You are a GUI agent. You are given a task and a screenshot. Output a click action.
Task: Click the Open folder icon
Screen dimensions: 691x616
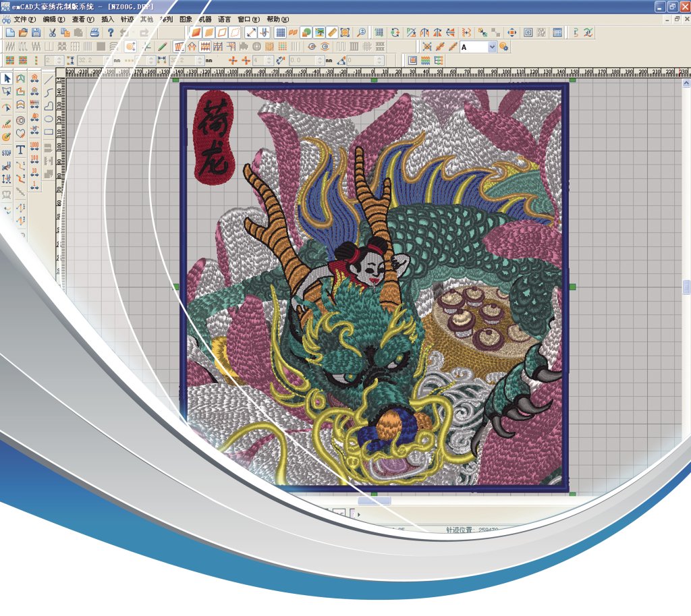[23, 32]
